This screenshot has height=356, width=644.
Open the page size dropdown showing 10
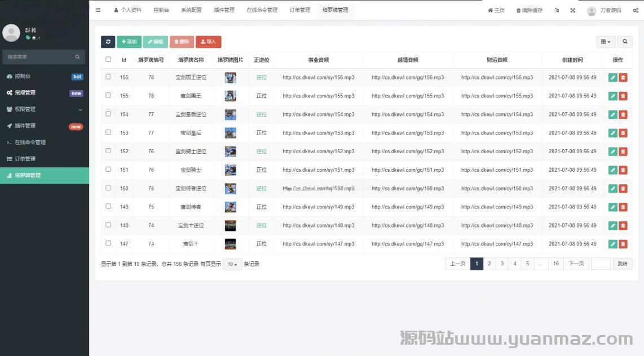pyautogui.click(x=232, y=264)
